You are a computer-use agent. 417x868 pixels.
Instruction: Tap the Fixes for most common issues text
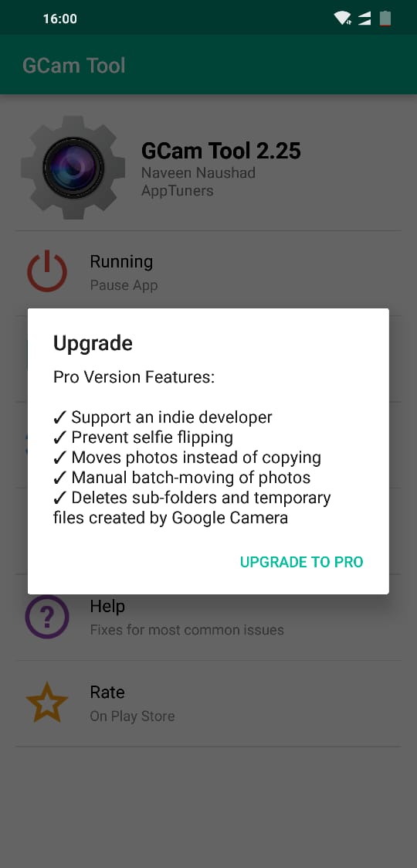187,630
